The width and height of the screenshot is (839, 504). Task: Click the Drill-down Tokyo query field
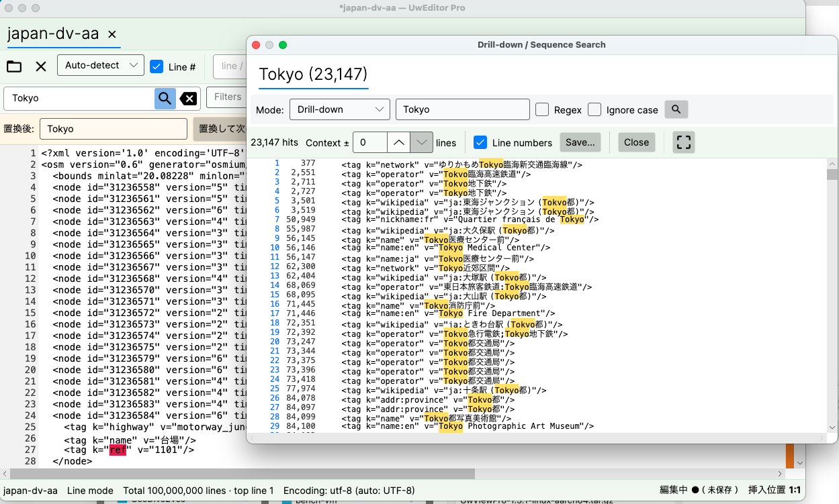pos(463,109)
